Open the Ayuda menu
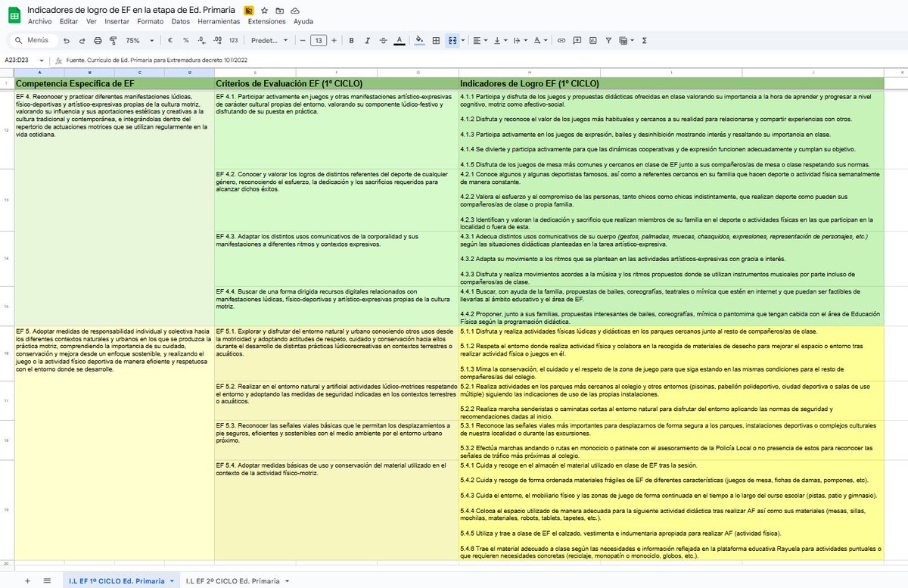 coord(303,21)
